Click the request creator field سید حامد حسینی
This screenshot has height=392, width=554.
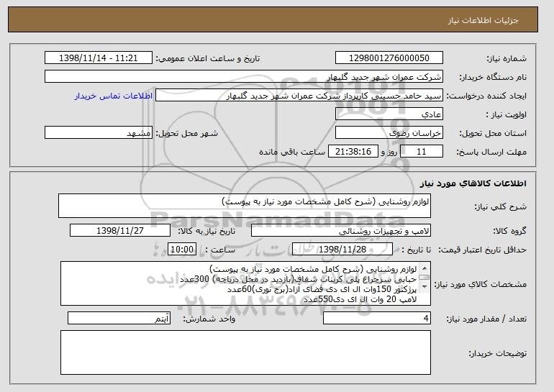[299, 96]
